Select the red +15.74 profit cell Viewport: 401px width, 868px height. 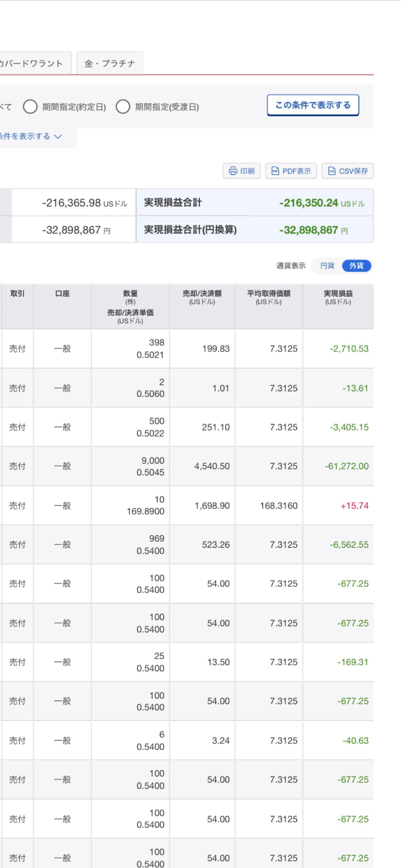tap(354, 505)
